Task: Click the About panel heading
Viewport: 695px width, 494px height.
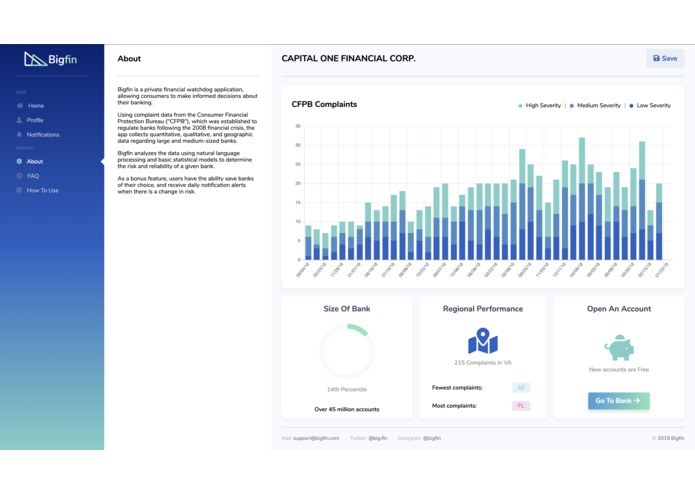Action: click(x=129, y=58)
